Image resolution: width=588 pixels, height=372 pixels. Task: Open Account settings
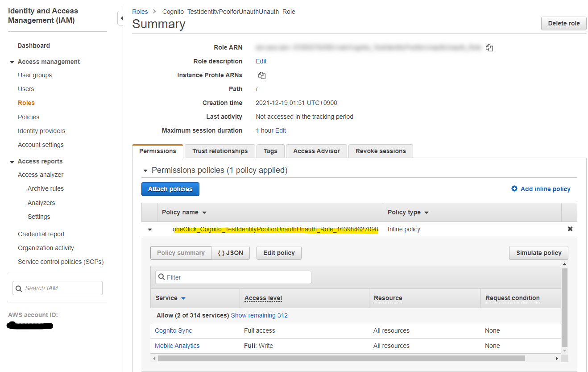[41, 145]
